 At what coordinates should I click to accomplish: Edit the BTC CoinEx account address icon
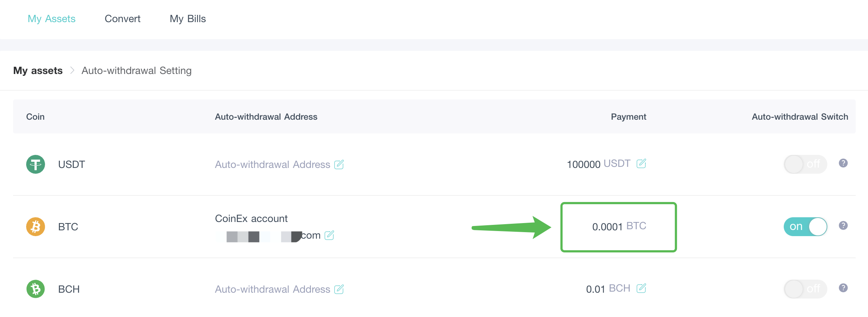point(329,235)
